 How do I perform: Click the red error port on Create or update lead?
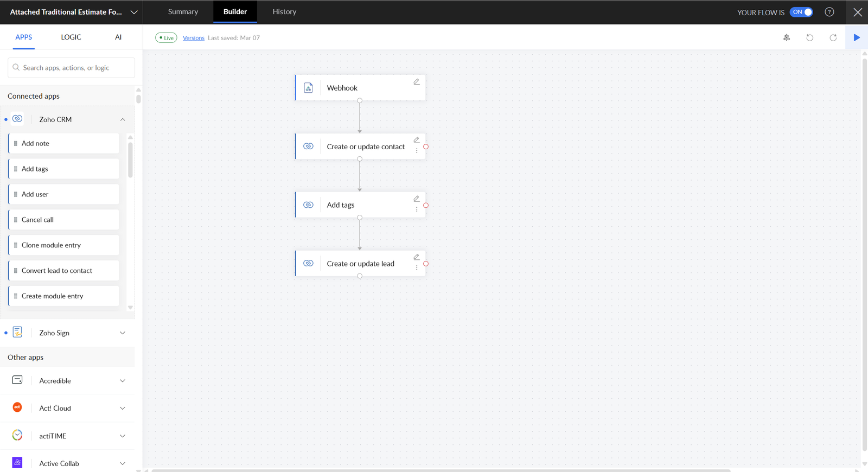click(x=426, y=264)
